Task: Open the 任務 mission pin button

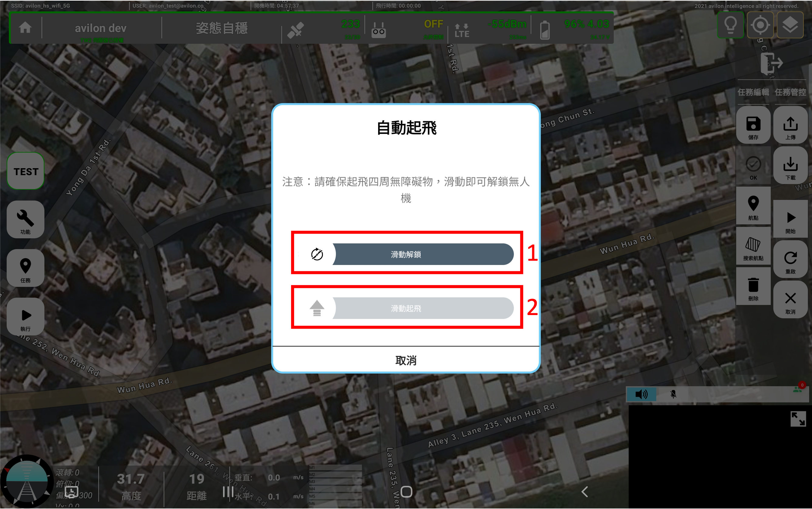Action: coord(25,268)
